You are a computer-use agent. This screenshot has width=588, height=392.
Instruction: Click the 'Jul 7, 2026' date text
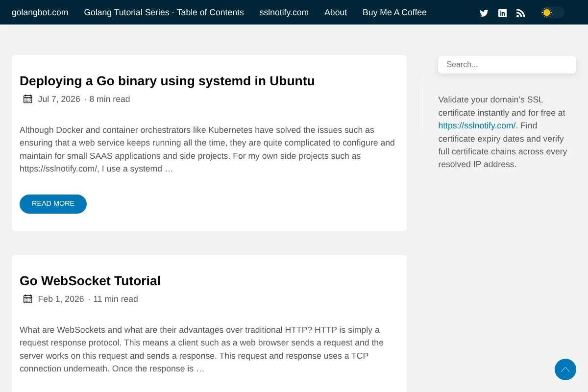59,99
